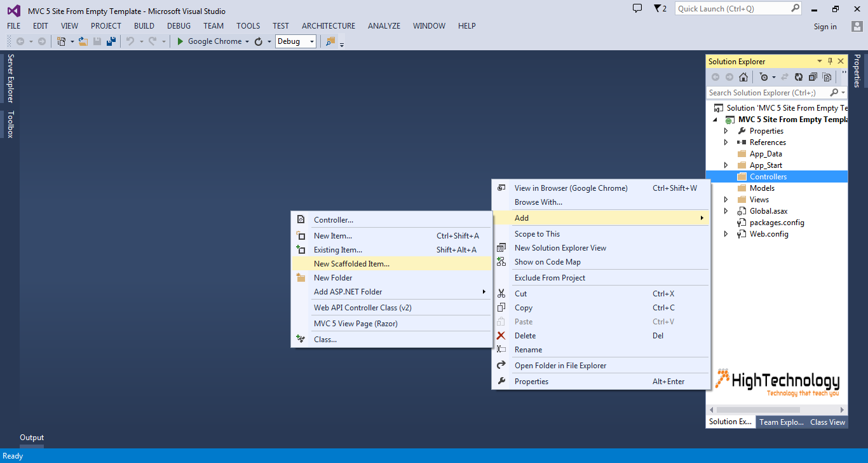This screenshot has height=463, width=868.
Task: Click the Pending Changes Filter icon
Action: click(x=764, y=77)
